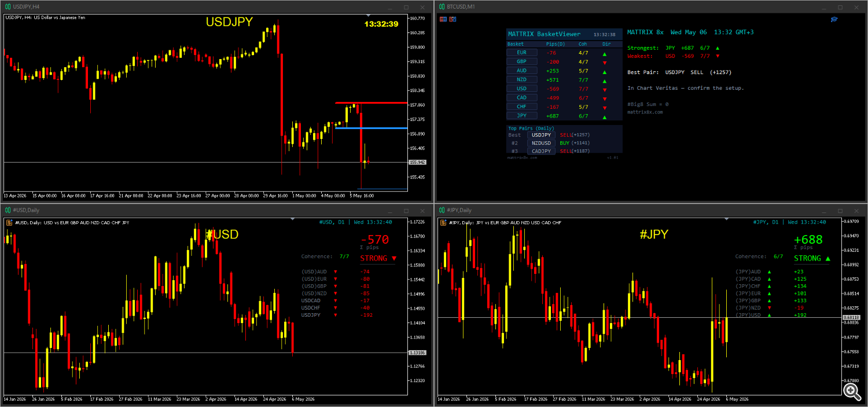Select the AUD basket button

(x=521, y=71)
